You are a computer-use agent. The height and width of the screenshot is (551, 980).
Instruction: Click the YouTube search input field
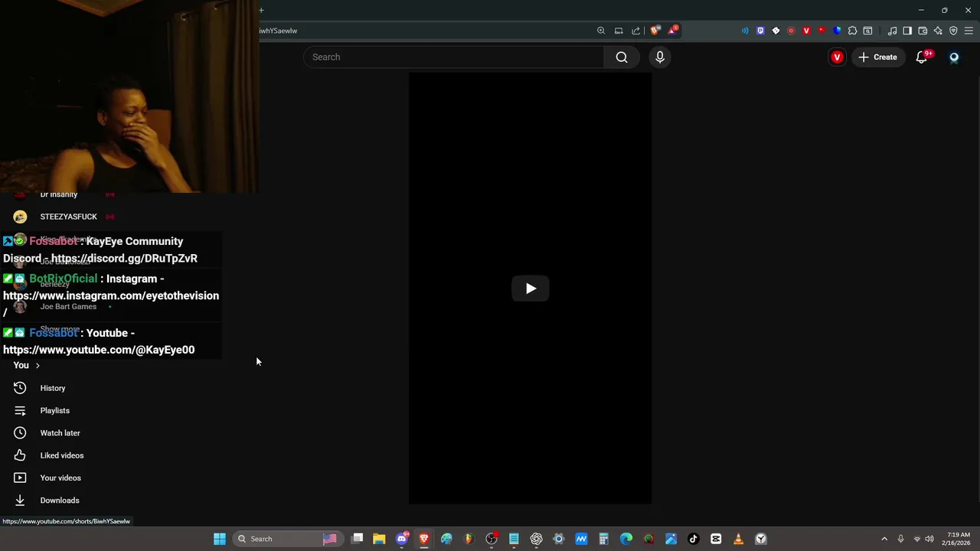tap(453, 57)
